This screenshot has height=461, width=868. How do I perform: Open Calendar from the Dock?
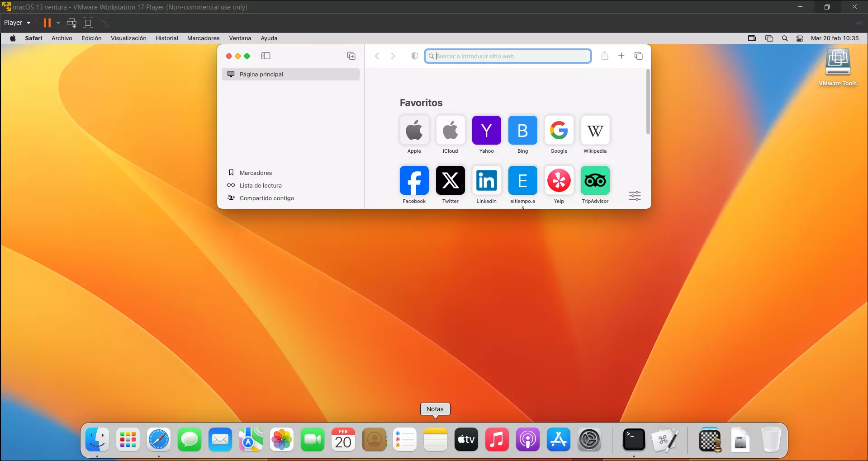tap(343, 439)
